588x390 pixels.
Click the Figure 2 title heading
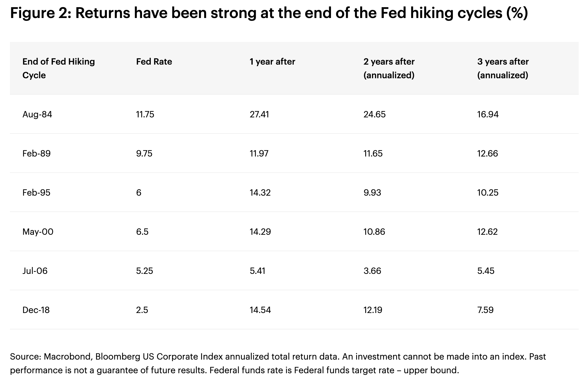point(269,13)
